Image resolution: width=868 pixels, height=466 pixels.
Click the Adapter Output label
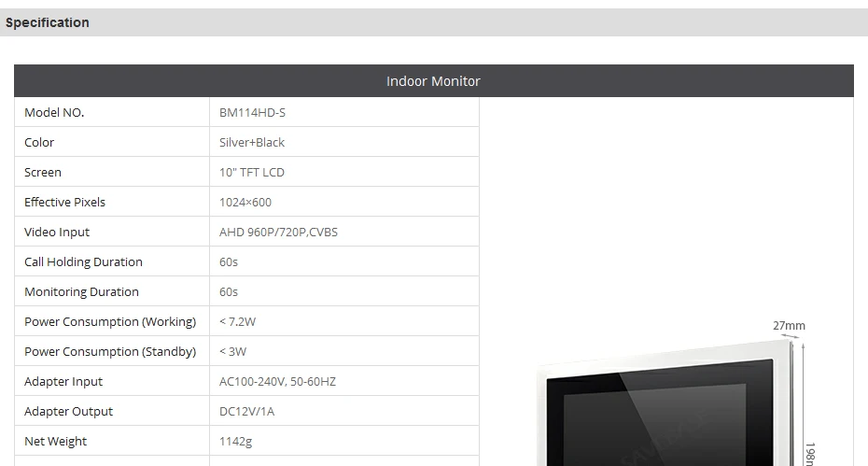[x=69, y=412]
